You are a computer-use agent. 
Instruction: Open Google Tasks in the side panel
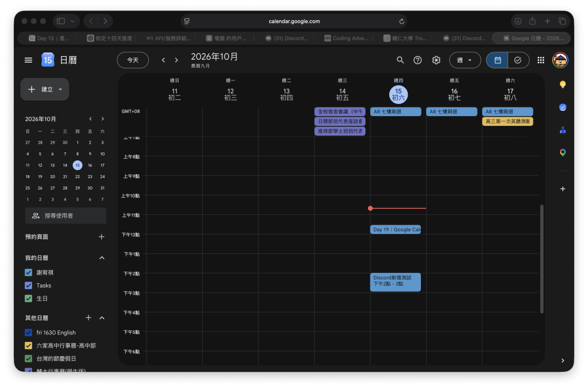tap(563, 107)
